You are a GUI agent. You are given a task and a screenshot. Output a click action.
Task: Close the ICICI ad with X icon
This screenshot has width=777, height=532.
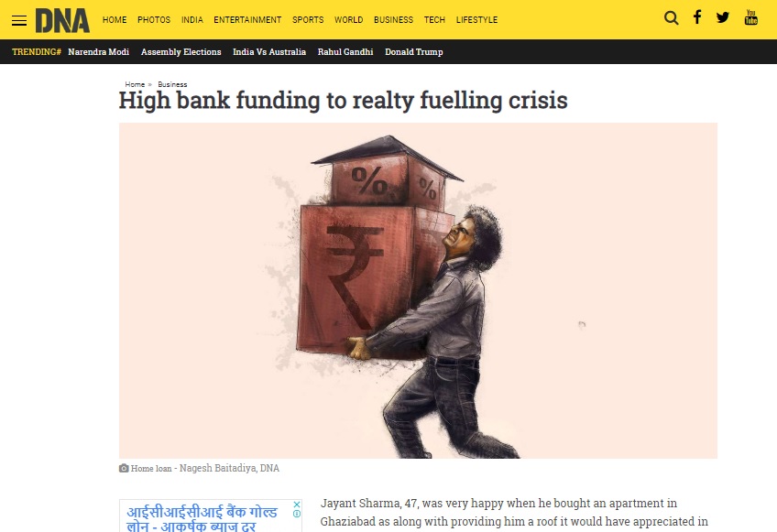(x=296, y=505)
